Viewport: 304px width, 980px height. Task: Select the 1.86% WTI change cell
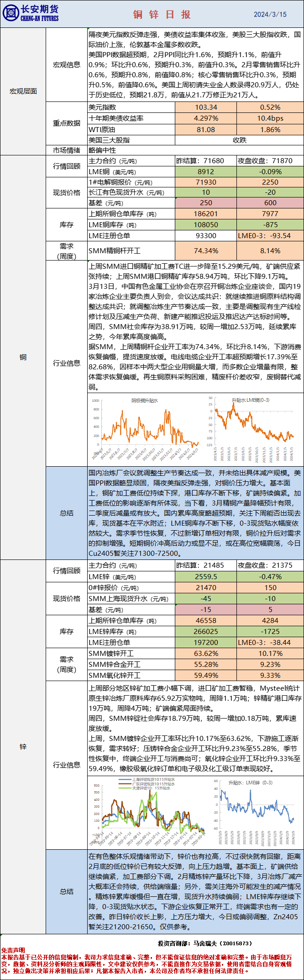tap(270, 129)
